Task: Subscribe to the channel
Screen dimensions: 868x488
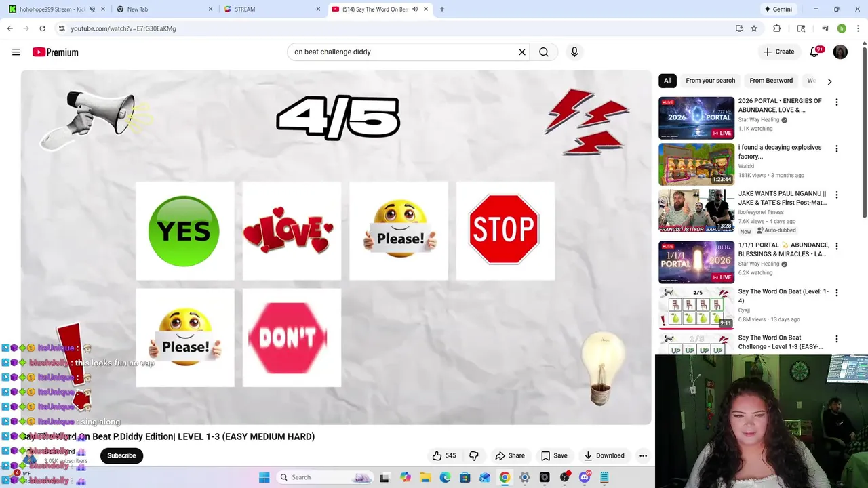Action: tap(121, 455)
